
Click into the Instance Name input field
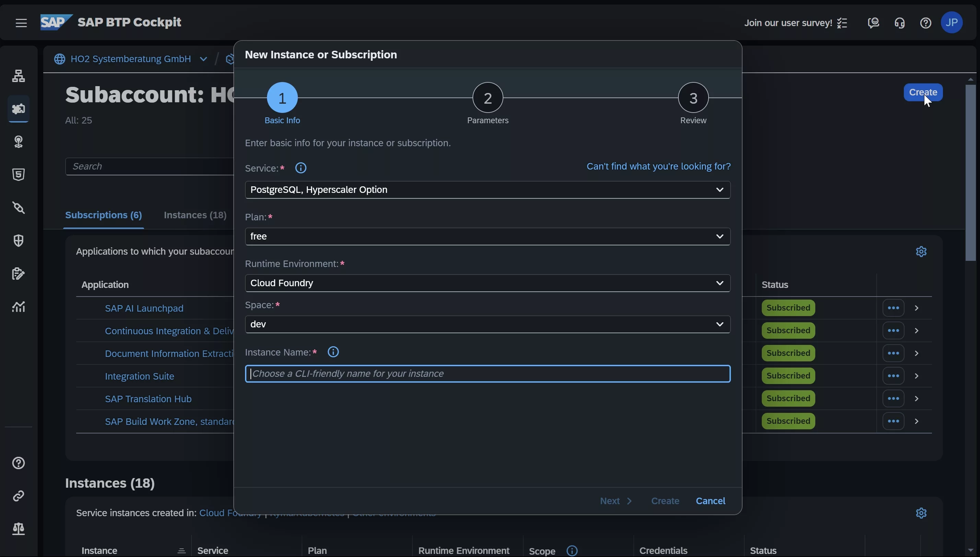488,374
